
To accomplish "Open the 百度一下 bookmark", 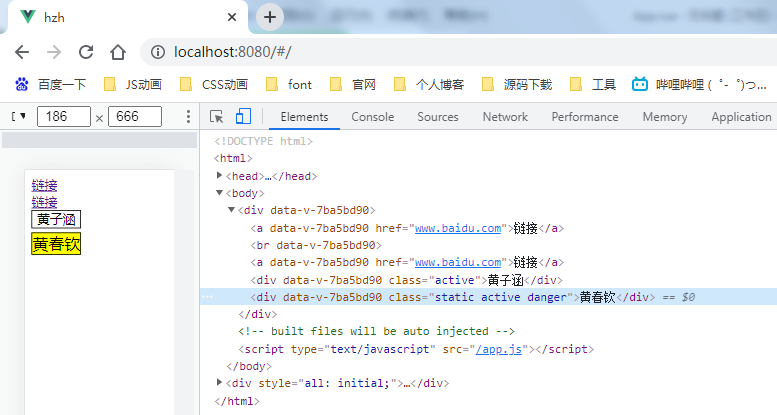I will click(x=50, y=85).
